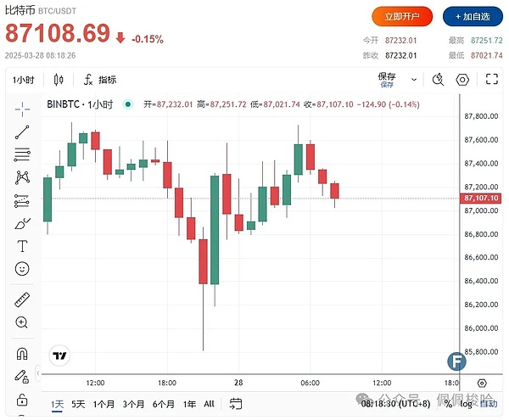Image resolution: width=509 pixels, height=420 pixels.
Task: Toggle magnet snap mode
Action: [x=22, y=353]
